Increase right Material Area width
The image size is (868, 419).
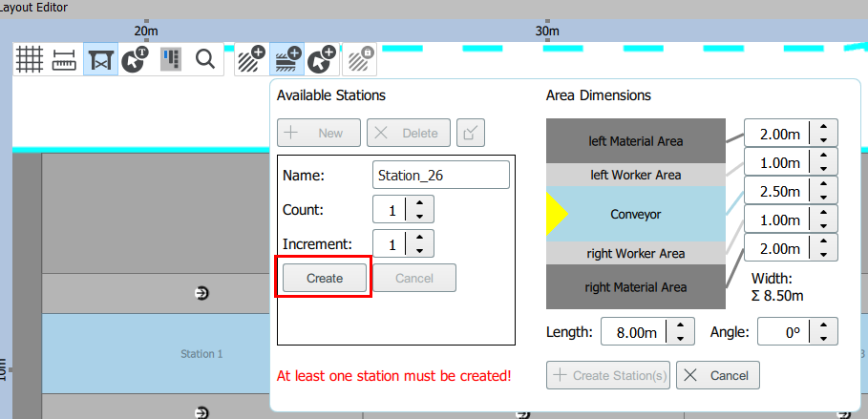tap(823, 241)
